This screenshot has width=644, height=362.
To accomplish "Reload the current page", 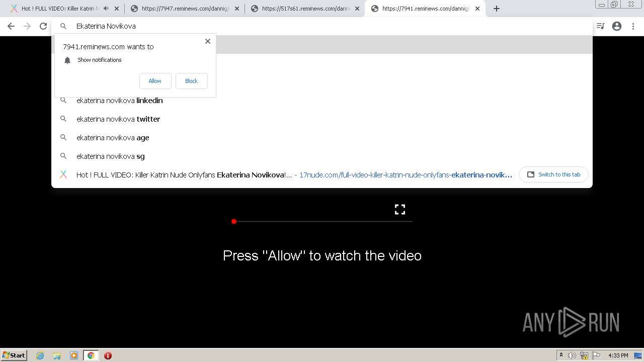I will [43, 26].
